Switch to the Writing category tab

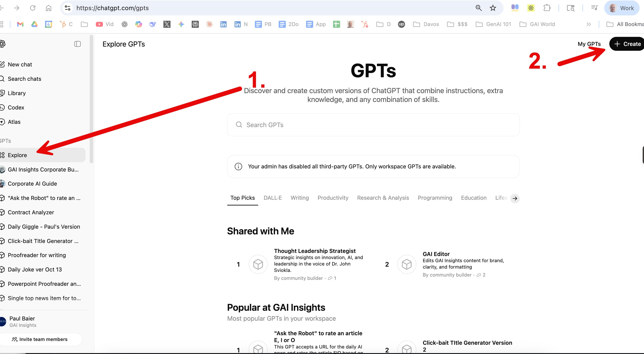299,198
